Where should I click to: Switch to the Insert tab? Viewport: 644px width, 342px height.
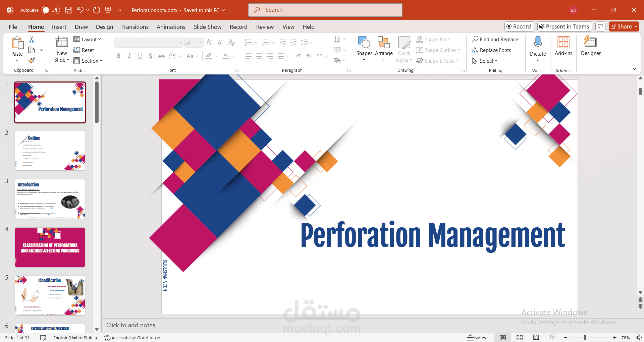[x=59, y=27]
